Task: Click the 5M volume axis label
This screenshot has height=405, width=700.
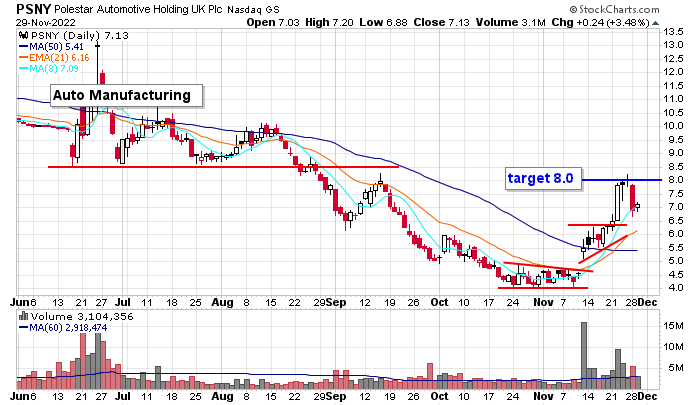Action: pos(676,368)
